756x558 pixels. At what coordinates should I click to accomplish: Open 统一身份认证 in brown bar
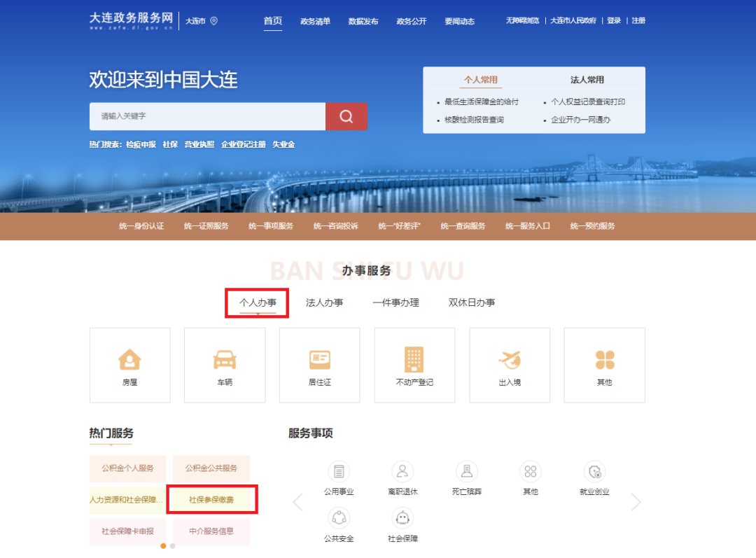pos(141,225)
